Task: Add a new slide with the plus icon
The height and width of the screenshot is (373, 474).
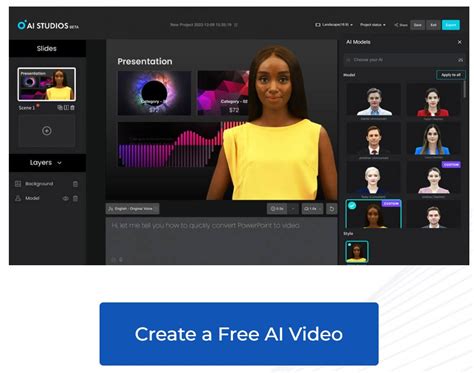Action: (47, 131)
